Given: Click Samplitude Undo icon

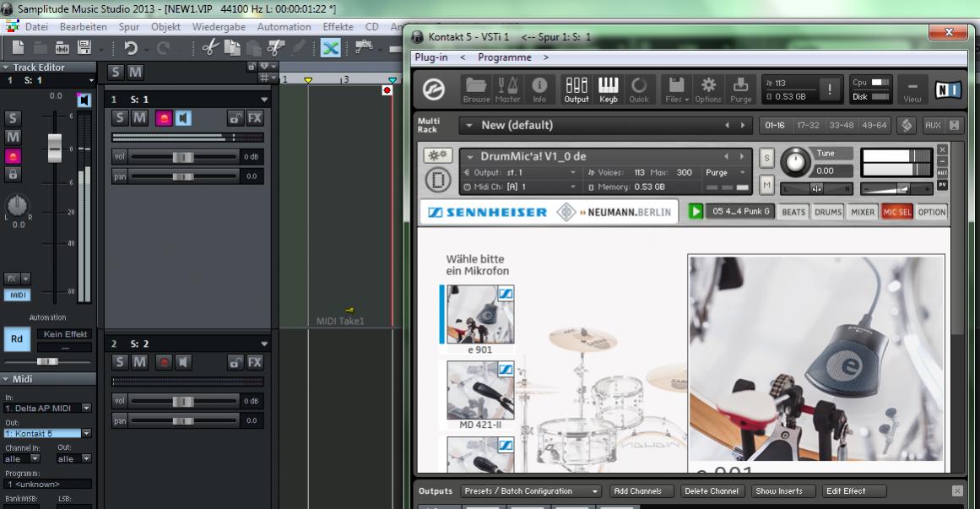Looking at the screenshot, I should pyautogui.click(x=131, y=47).
